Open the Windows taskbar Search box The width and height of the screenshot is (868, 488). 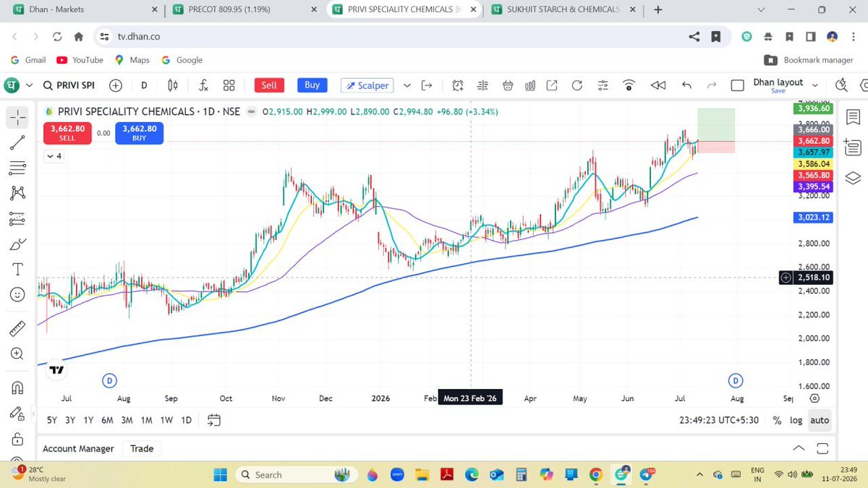(x=297, y=475)
